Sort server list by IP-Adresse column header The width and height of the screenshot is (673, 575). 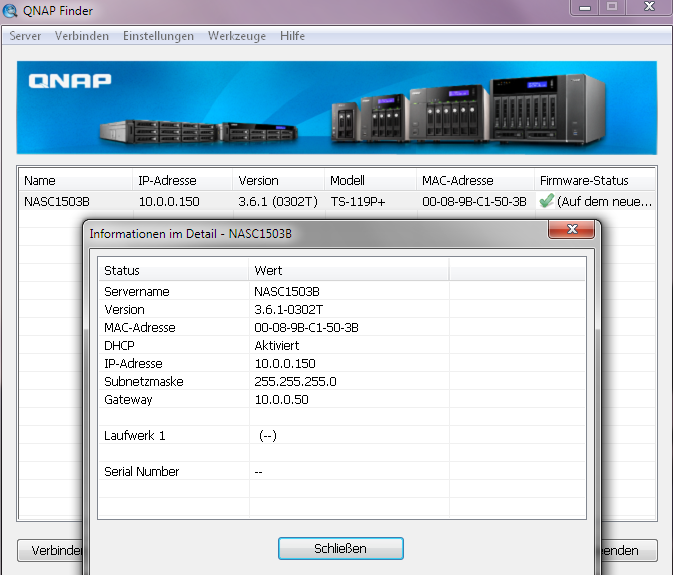182,180
